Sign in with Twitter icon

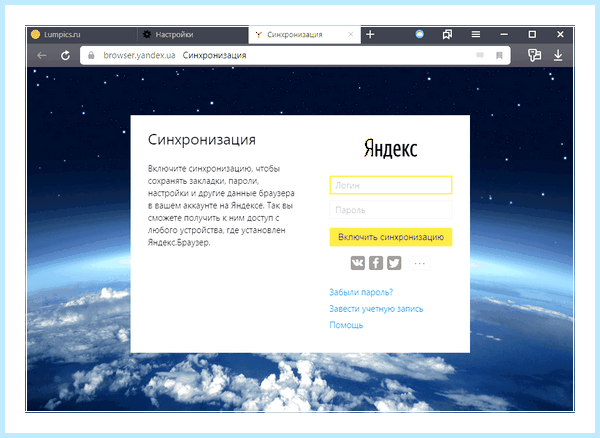[x=394, y=263]
